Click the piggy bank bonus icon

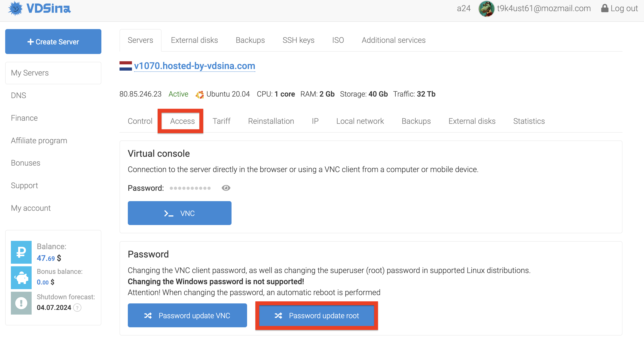pos(21,278)
